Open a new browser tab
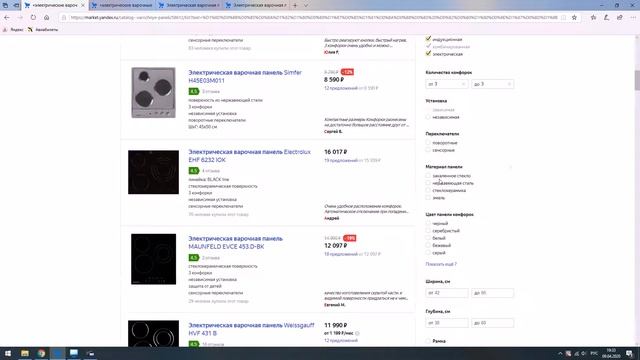Screen dimensions: 640x360 pos(295,5)
